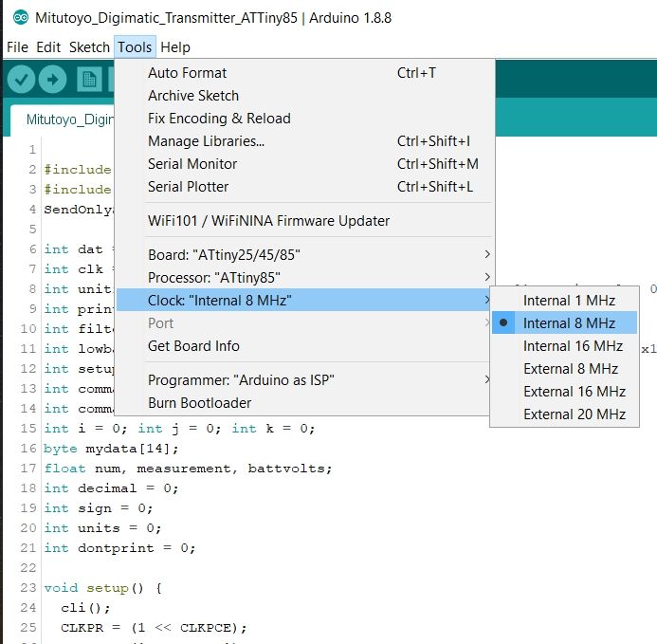Open the Sketch menu
The image size is (657, 644).
89,47
